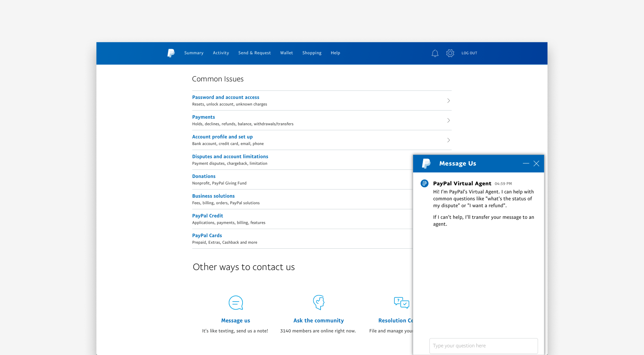Screen dimensions: 644x355
Task: Go to Summary tab
Action: [194, 53]
